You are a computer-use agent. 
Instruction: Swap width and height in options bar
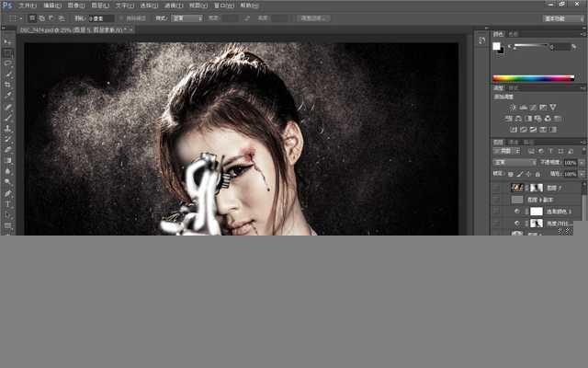point(246,18)
